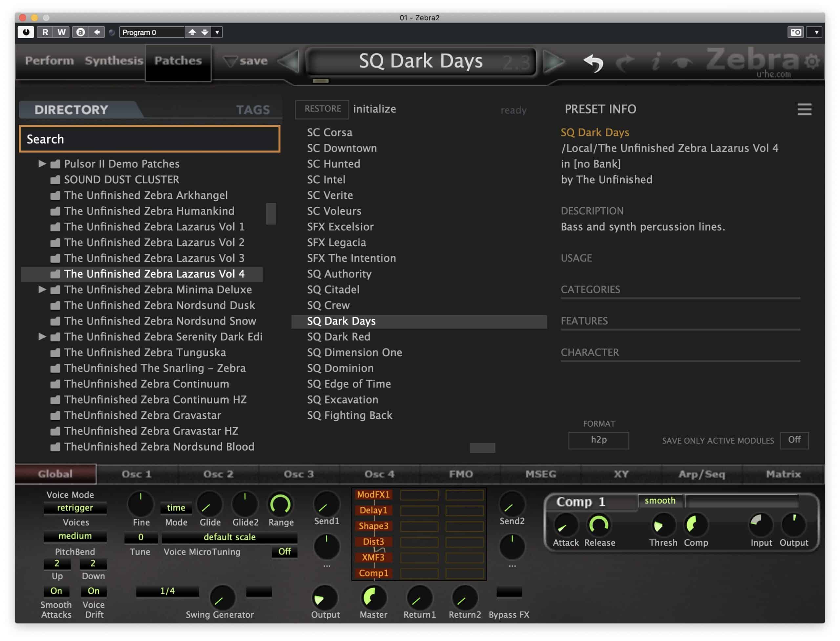Viewport: 840px width, 641px height.
Task: Go to previous preset with left triangle
Action: click(x=288, y=61)
